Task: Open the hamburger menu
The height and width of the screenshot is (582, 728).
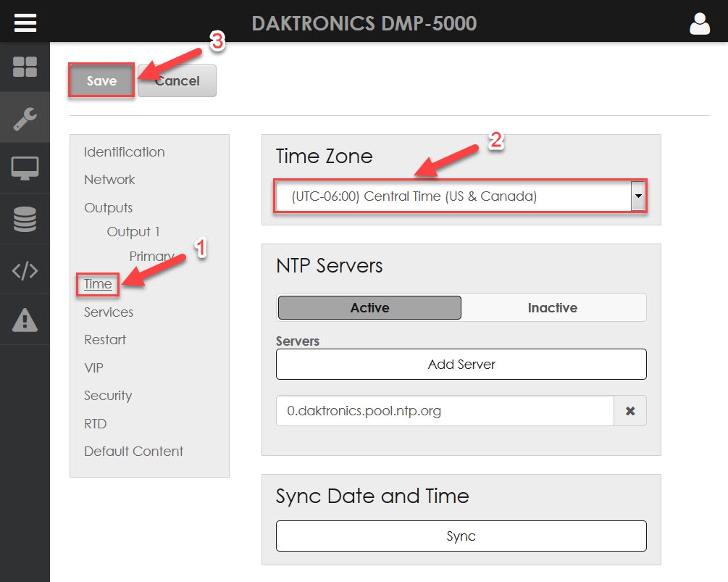Action: 25,22
